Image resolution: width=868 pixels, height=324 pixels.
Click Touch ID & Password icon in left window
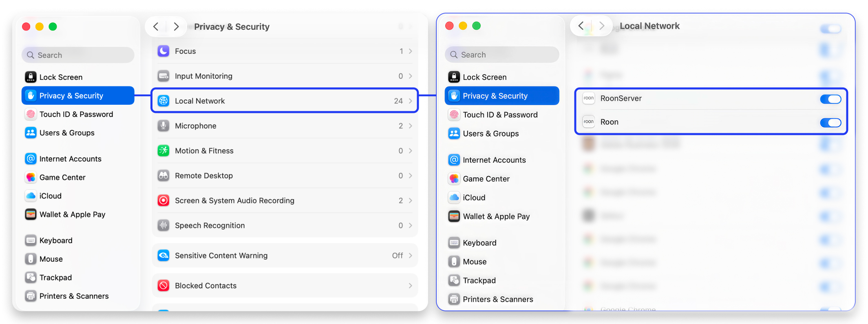[31, 114]
